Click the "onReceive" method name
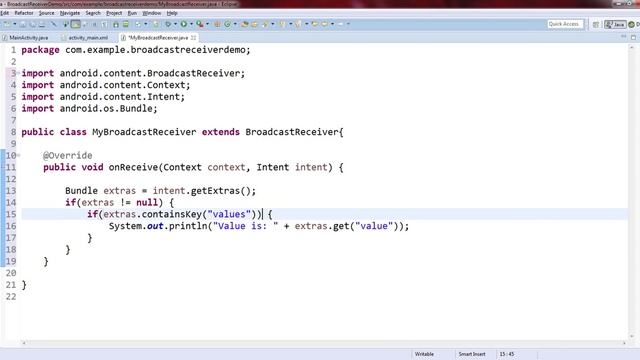The width and height of the screenshot is (640, 360). 133,167
